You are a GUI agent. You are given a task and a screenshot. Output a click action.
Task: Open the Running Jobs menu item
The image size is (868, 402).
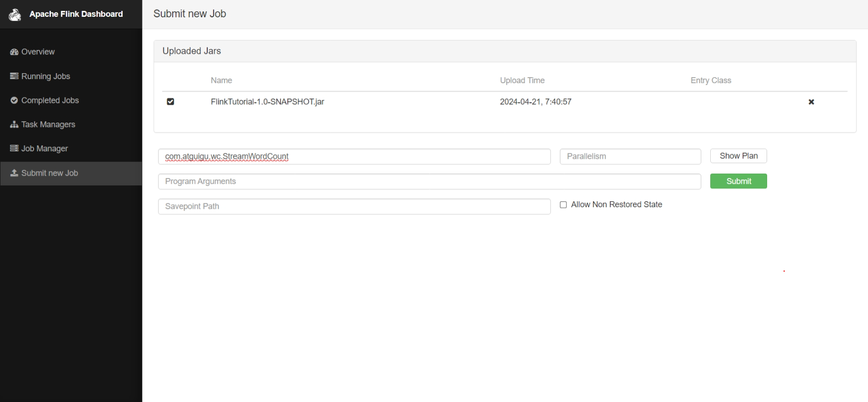click(46, 76)
